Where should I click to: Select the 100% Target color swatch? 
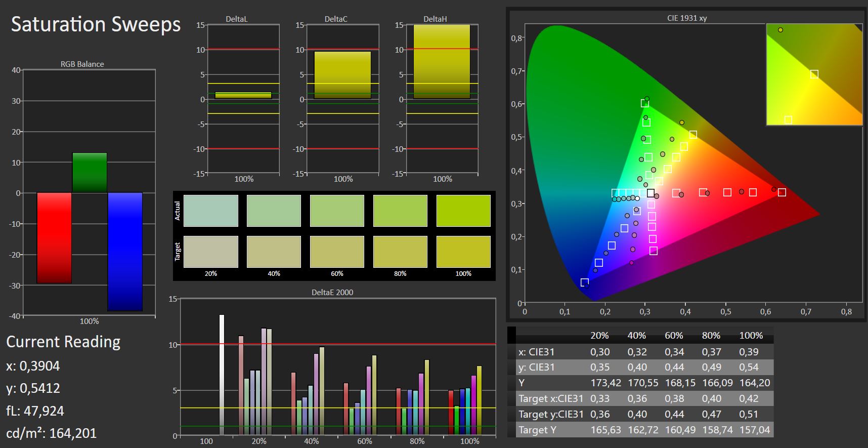pyautogui.click(x=463, y=252)
